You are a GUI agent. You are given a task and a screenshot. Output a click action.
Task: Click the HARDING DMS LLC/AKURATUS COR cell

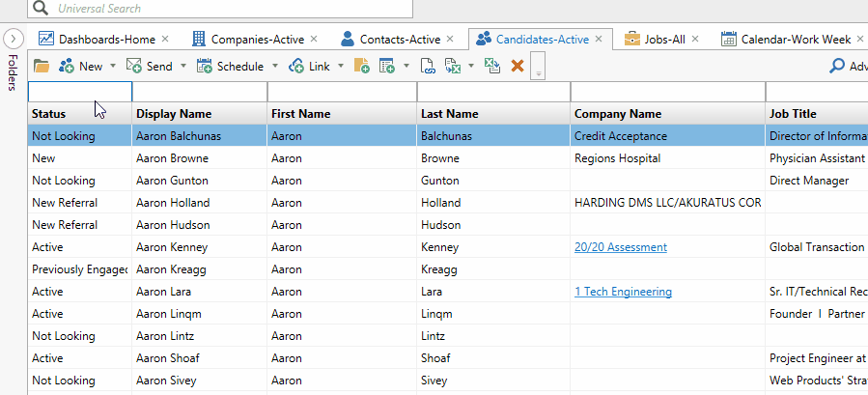(x=668, y=202)
